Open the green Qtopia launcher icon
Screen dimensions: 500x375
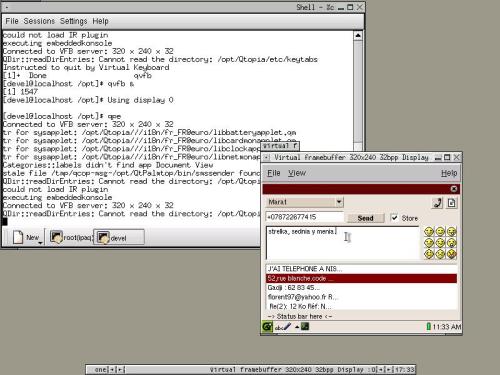pyautogui.click(x=267, y=327)
